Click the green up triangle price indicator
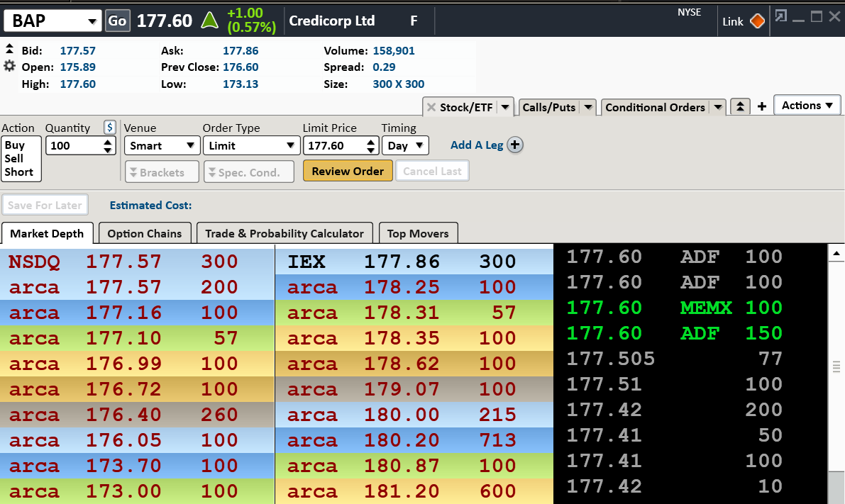Screen dimensions: 845x504 tap(209, 21)
